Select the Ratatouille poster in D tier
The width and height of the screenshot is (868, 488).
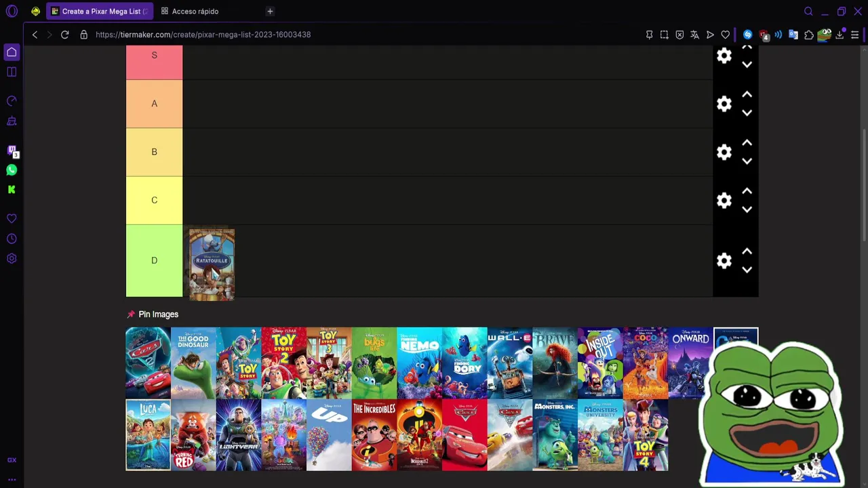tap(212, 264)
